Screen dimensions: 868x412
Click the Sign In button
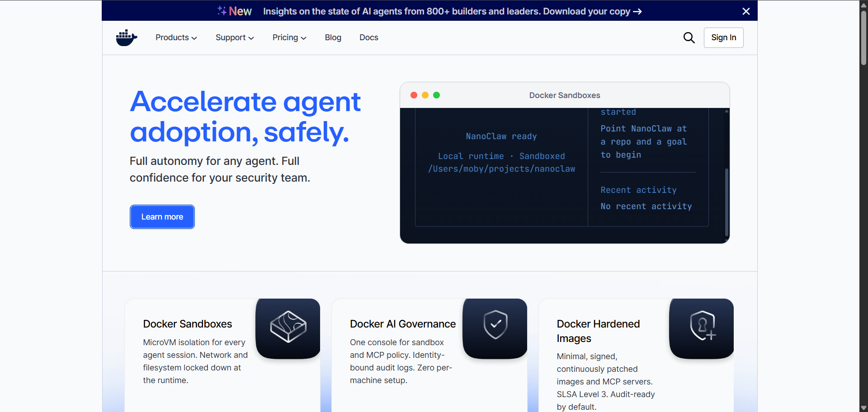tap(724, 37)
